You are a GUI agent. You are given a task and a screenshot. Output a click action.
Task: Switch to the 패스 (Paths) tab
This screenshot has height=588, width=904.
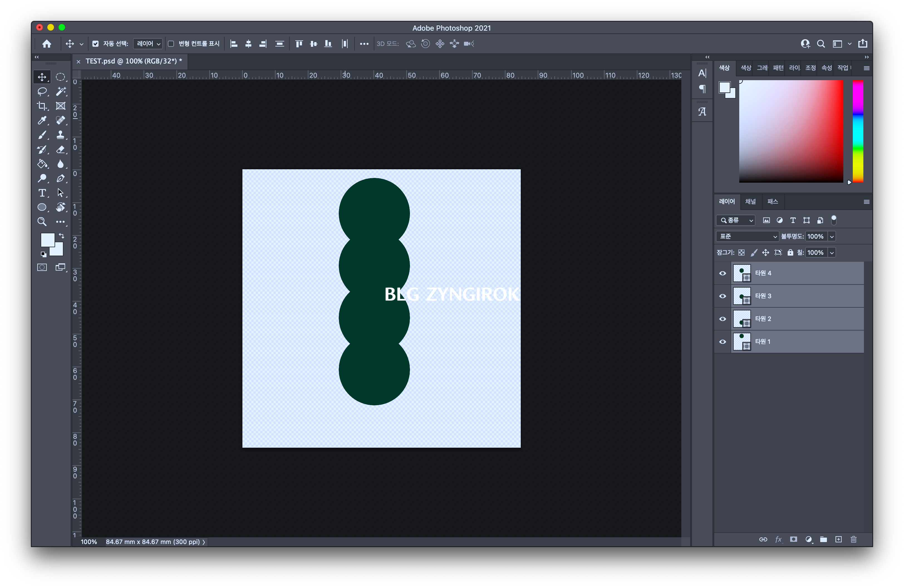(x=772, y=202)
